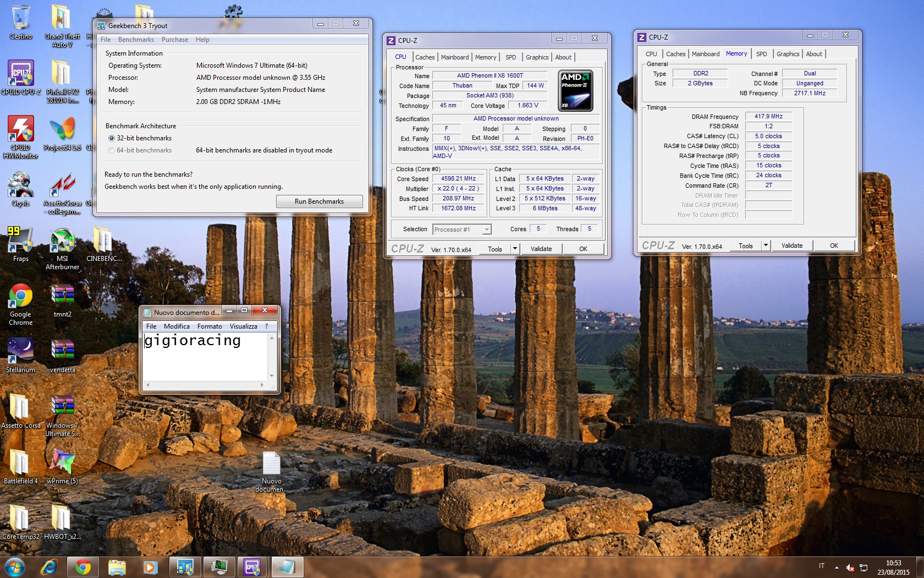The width and height of the screenshot is (924, 578).
Task: Open the Pinball FX2 desktop folder
Action: (x=62, y=81)
